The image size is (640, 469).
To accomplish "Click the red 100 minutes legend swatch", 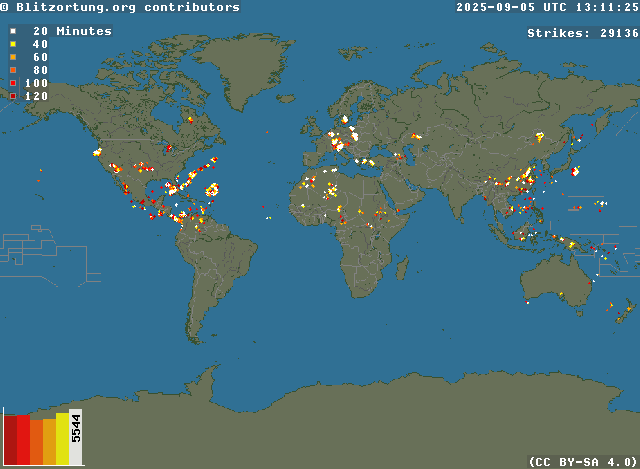I will 13,83.
